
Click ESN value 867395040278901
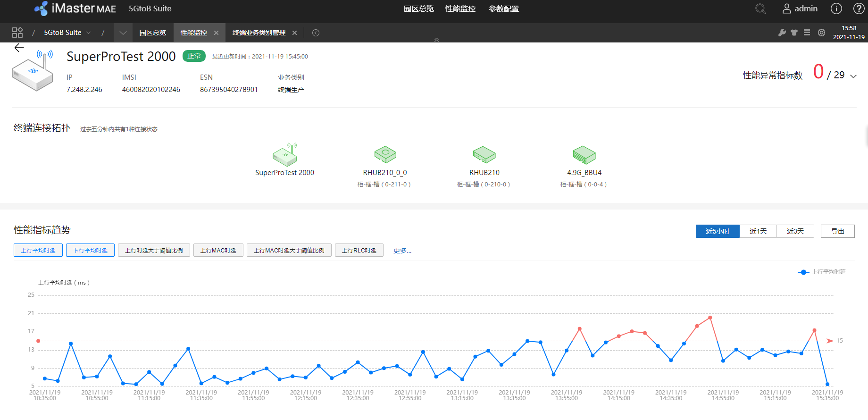229,90
